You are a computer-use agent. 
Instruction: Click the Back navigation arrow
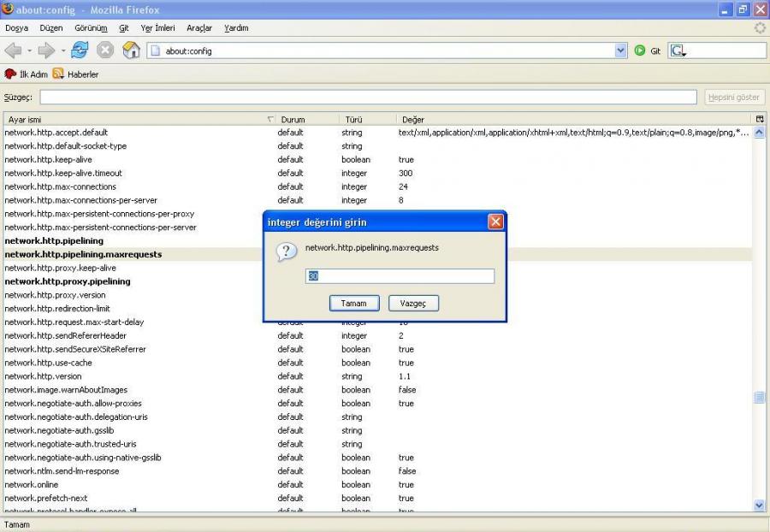[13, 50]
